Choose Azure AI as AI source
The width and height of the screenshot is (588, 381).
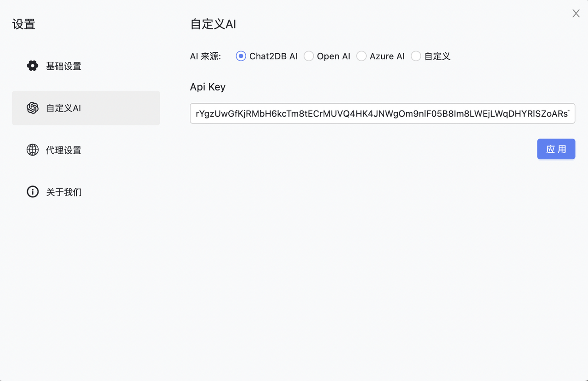pyautogui.click(x=362, y=56)
